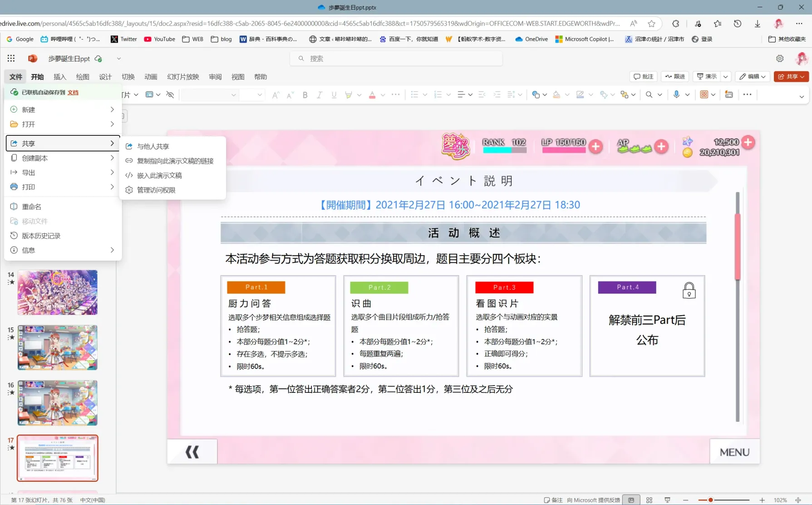This screenshot has height=505, width=812.
Task: Open the bullet list style dropdown arrow
Action: point(425,94)
